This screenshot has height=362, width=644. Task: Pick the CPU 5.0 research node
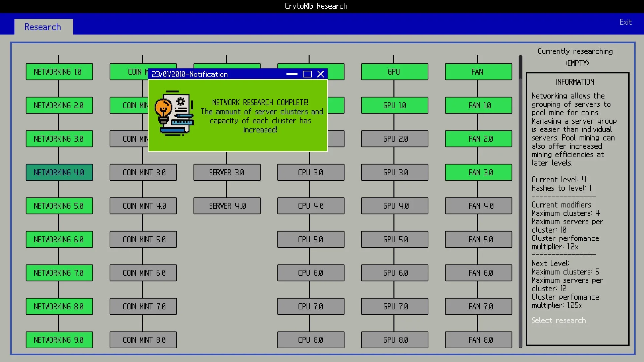click(x=311, y=239)
